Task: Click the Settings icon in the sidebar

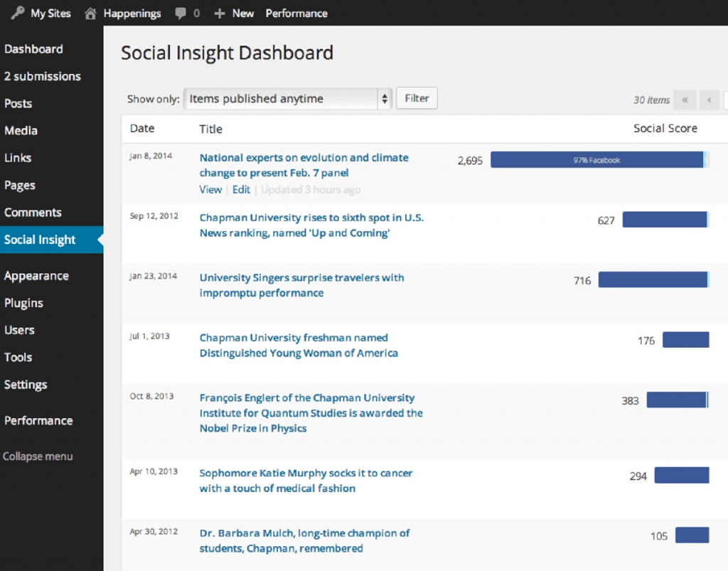Action: coord(26,385)
